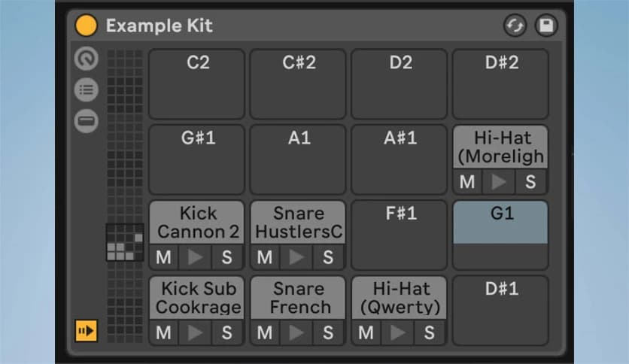Preview the Snare French pad
Screen dimensions: 629x364
tap(298, 332)
